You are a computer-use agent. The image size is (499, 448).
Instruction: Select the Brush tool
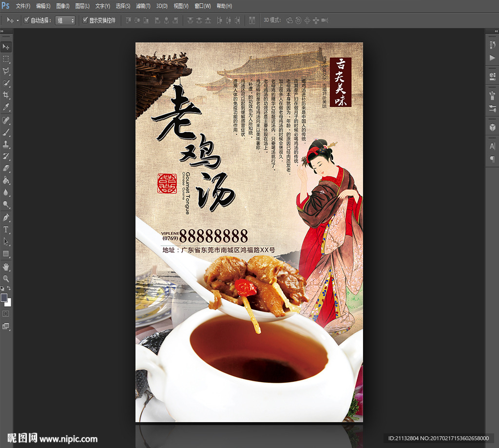(6, 132)
